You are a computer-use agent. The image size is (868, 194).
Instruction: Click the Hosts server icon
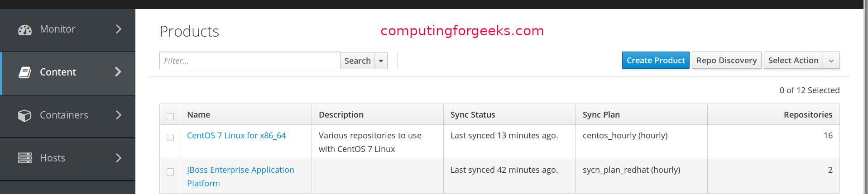coord(25,158)
